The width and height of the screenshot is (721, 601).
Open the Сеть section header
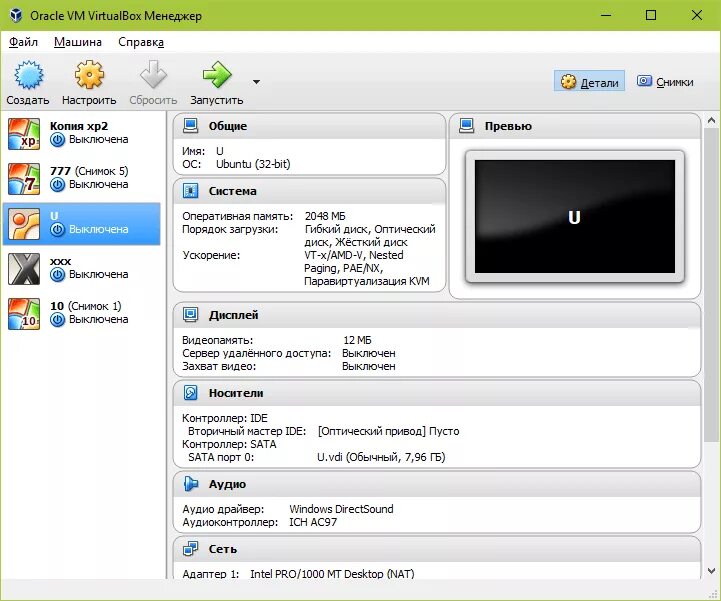click(437, 549)
